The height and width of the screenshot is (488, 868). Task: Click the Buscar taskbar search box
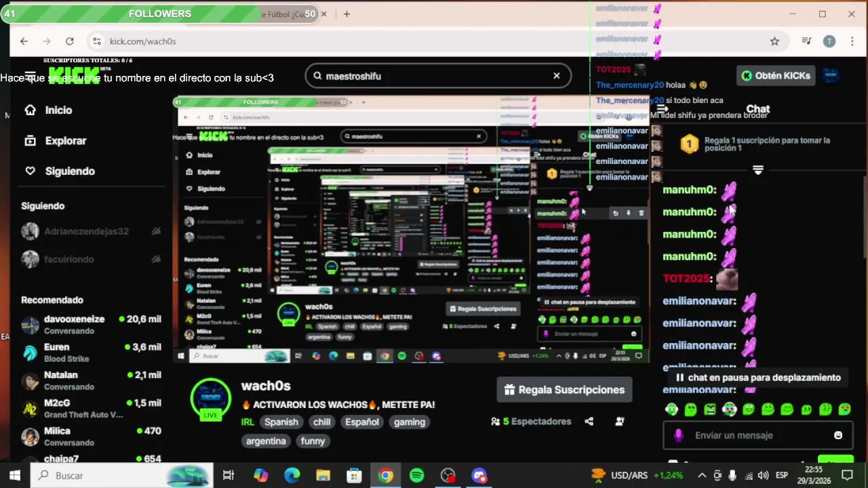pos(122,475)
